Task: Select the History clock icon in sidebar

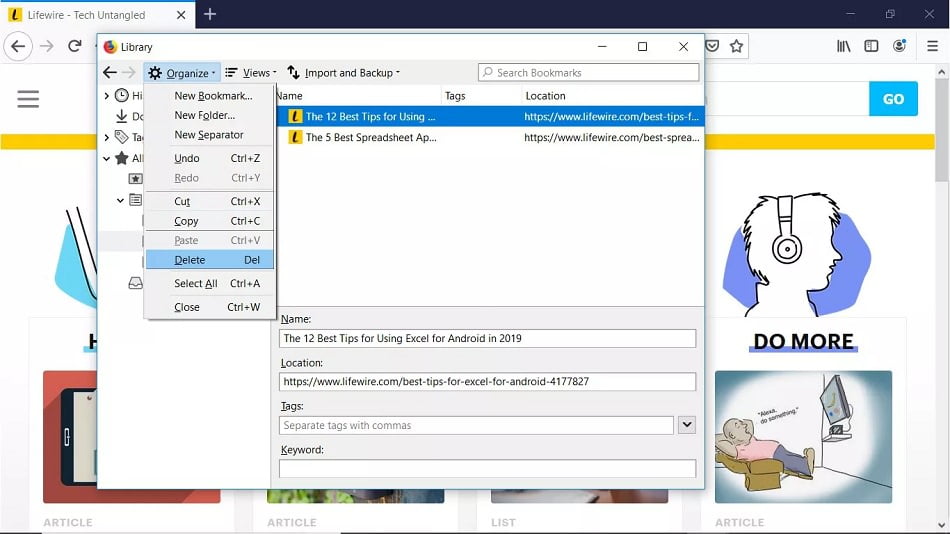Action: 122,95
